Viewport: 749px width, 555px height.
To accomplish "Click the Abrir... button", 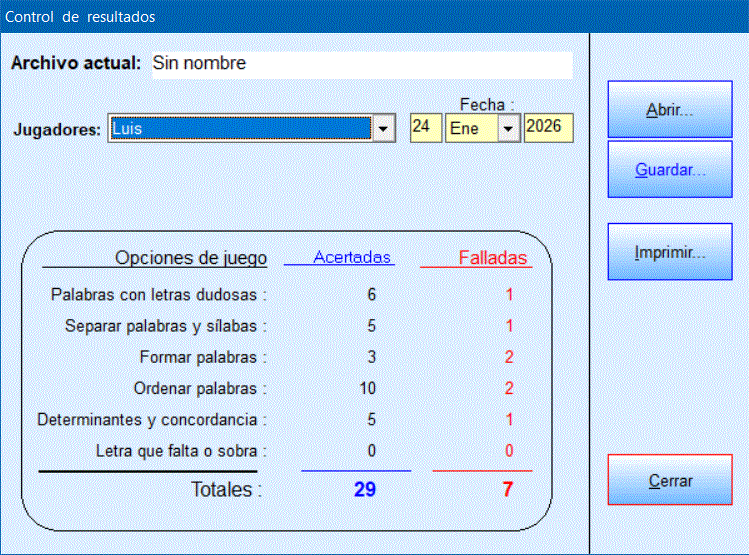I will pyautogui.click(x=670, y=110).
